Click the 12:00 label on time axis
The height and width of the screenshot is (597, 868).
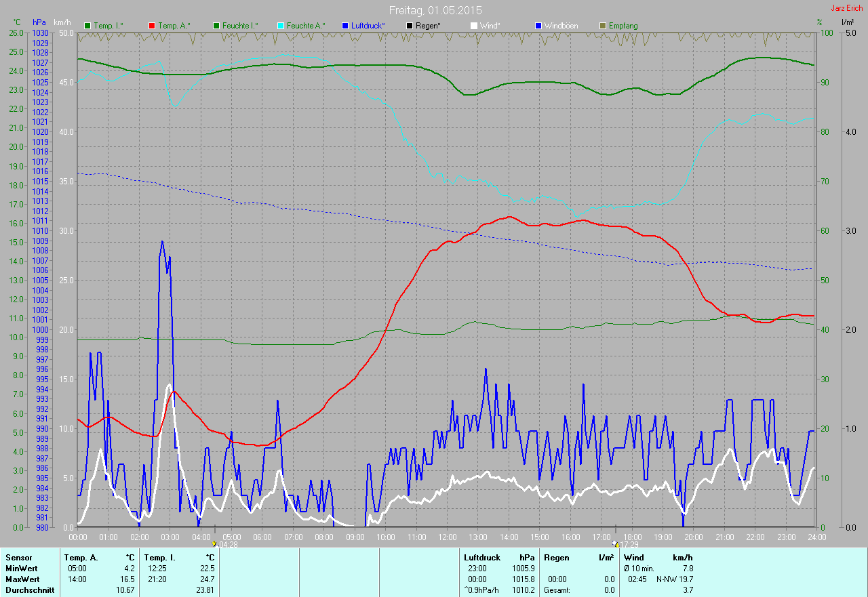[x=448, y=537]
